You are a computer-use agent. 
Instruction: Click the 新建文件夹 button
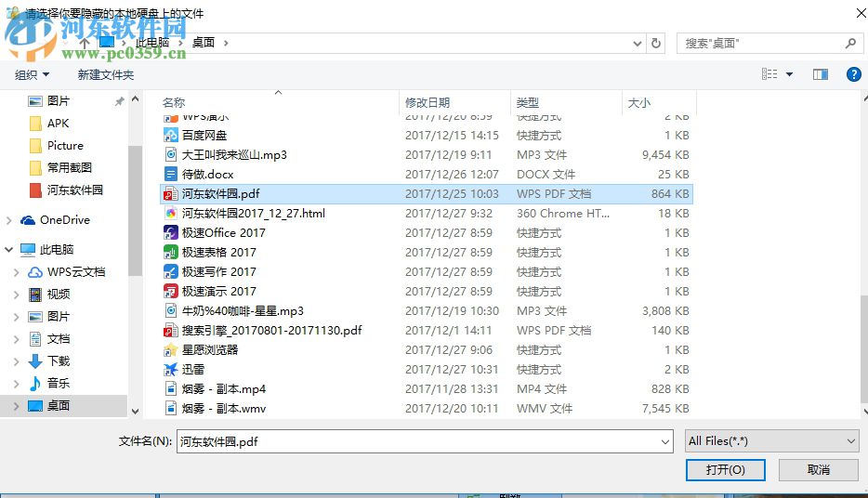click(106, 74)
